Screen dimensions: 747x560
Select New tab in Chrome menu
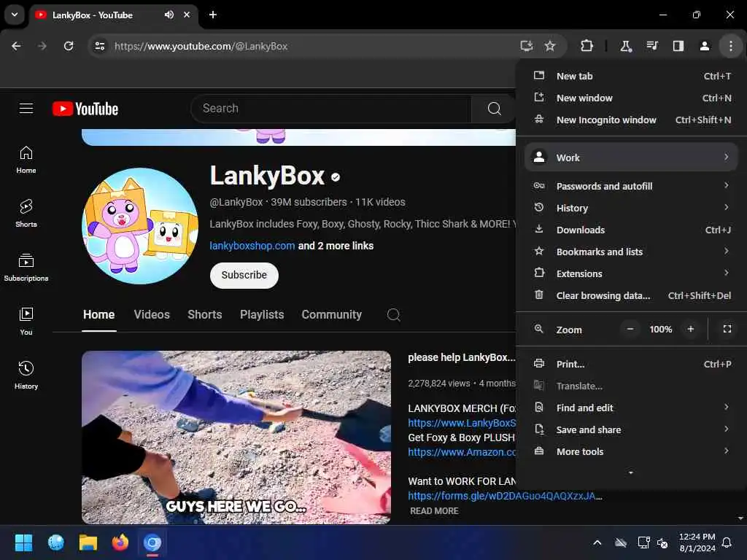[631, 76]
